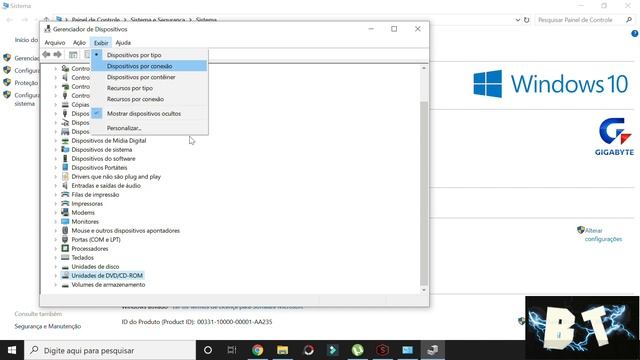Expand the Processadores node
Screen dimensions: 640x360
56,248
